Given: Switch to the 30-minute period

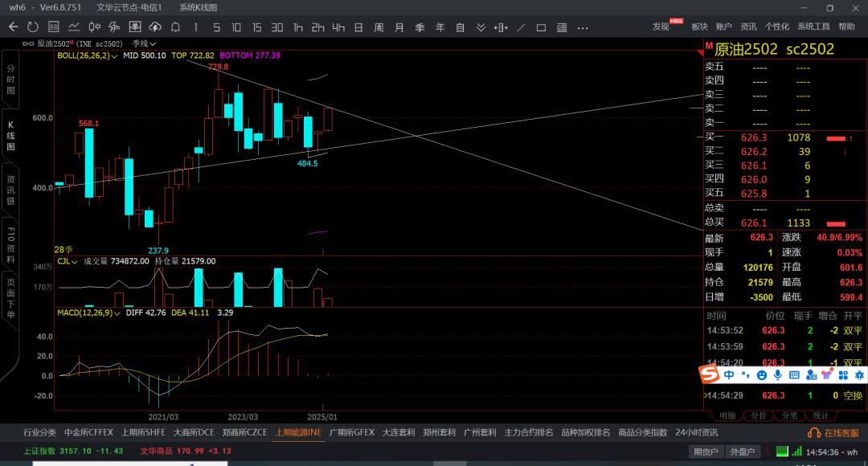Looking at the screenshot, I should 277,27.
